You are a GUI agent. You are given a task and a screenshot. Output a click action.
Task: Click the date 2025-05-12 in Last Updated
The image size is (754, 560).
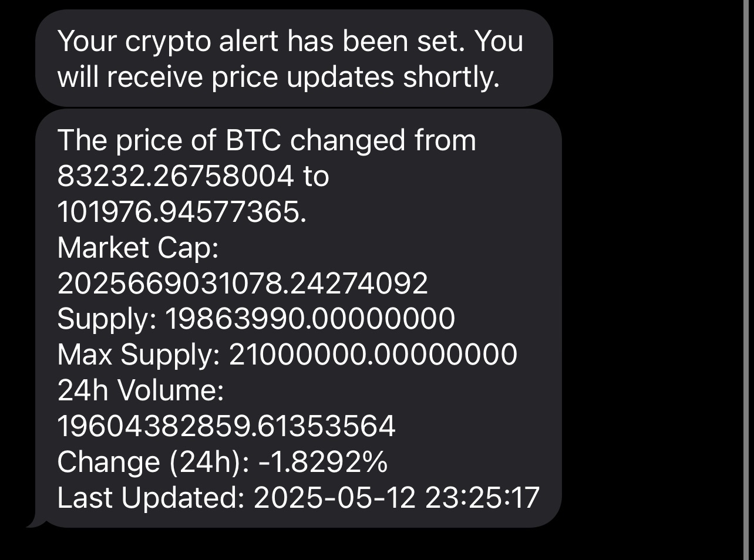[x=334, y=498]
